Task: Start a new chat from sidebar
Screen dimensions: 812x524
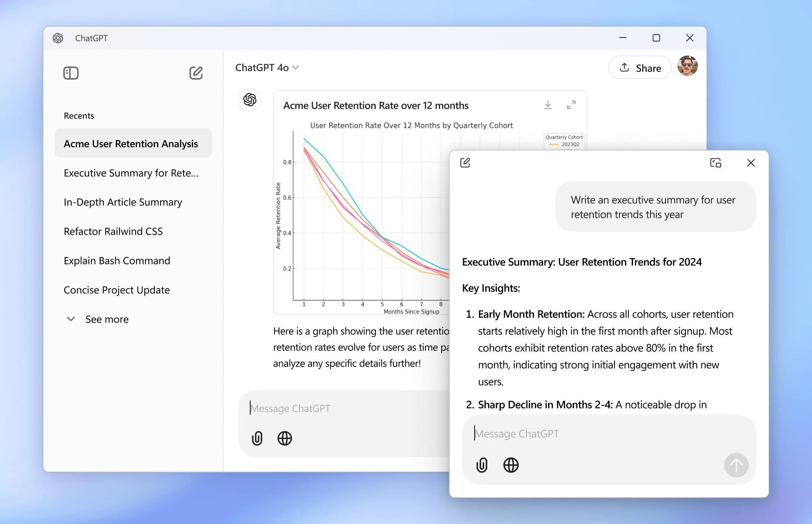Action: (x=196, y=73)
